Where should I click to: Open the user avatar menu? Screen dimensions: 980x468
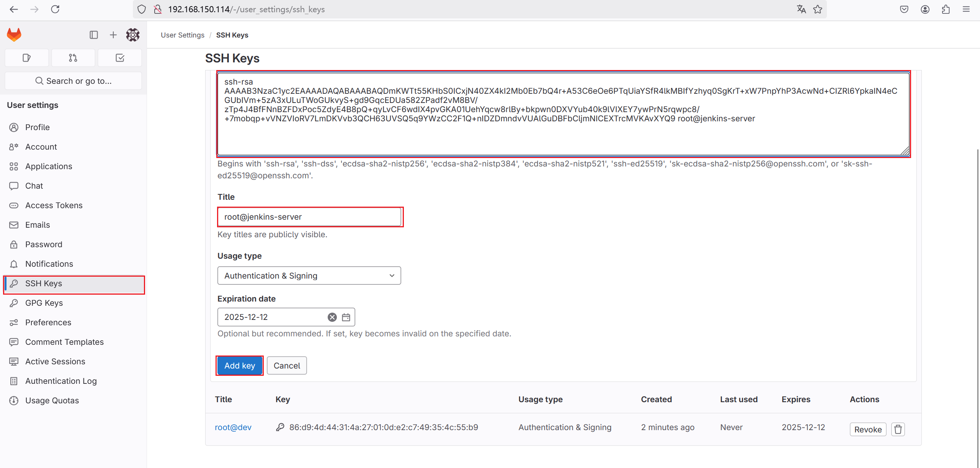pos(133,35)
